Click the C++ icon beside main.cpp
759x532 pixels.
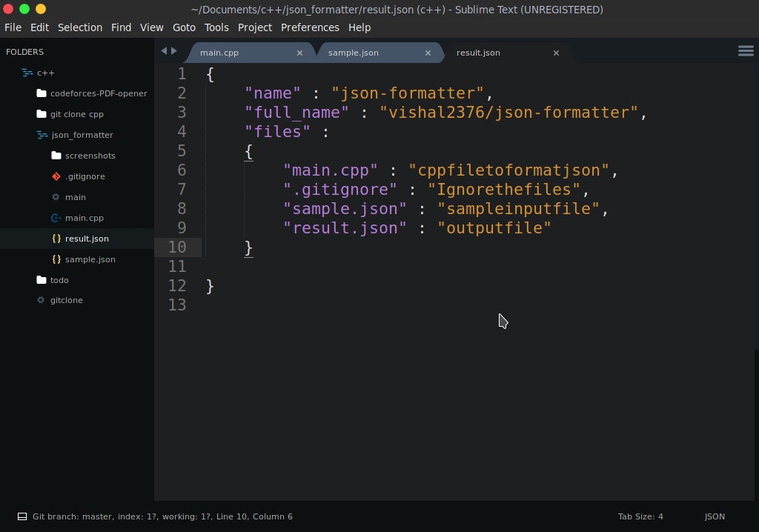(x=56, y=218)
